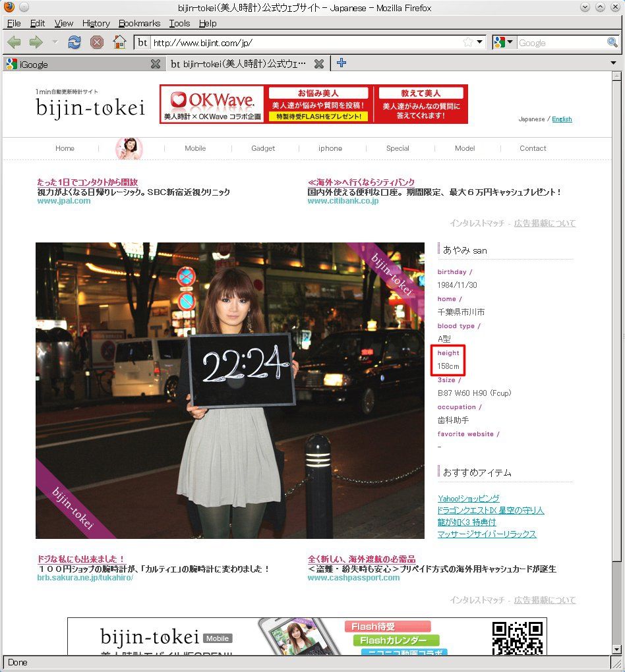Open the Edit menu
Image resolution: width=625 pixels, height=672 pixels.
[38, 23]
